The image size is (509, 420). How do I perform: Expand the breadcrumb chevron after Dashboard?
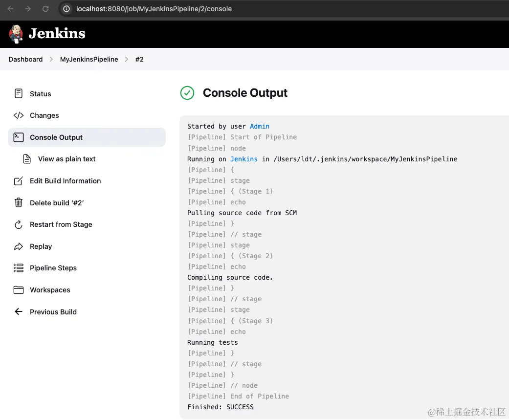[50, 59]
